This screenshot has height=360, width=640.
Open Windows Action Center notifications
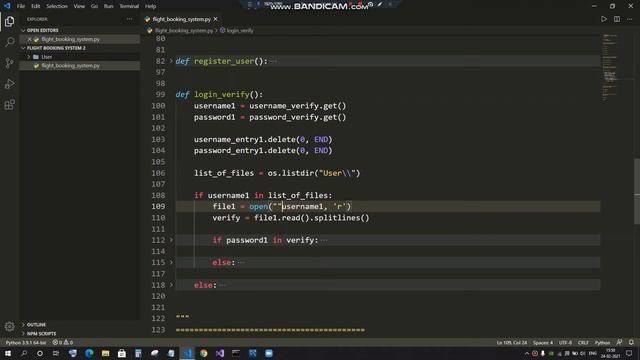[x=629, y=353]
